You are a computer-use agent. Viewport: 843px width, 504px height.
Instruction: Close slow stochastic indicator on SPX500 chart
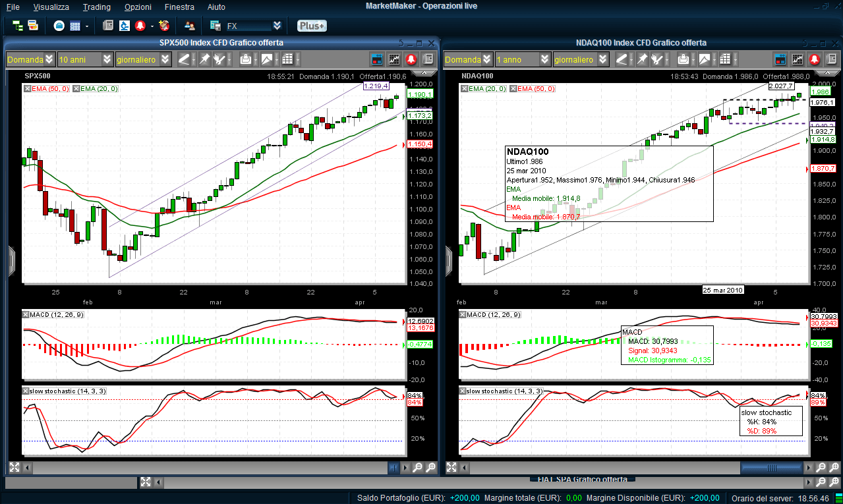[x=26, y=391]
